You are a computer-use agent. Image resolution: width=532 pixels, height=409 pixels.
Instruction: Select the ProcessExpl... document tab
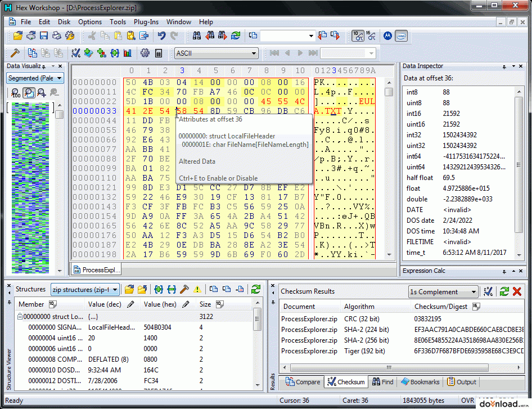97,270
